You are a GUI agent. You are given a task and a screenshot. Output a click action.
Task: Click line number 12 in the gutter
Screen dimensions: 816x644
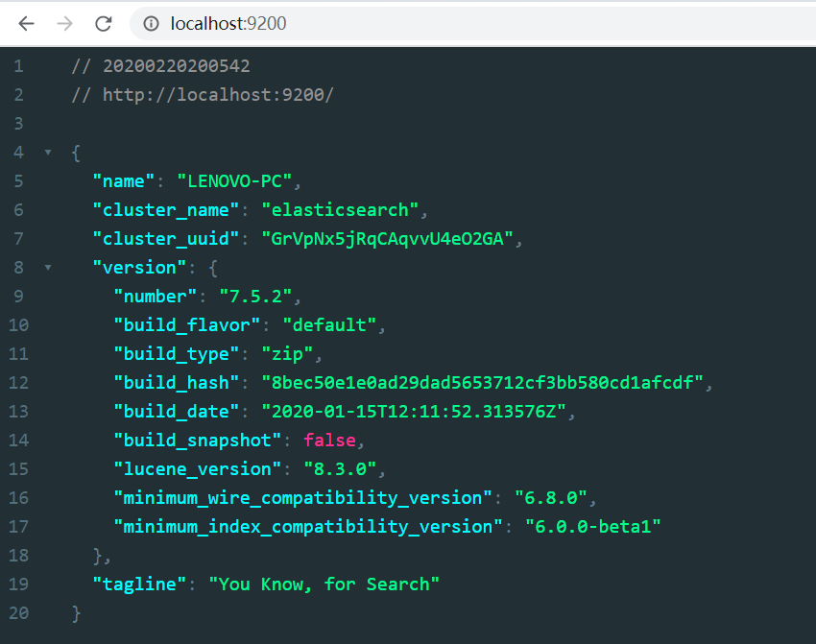click(x=18, y=382)
